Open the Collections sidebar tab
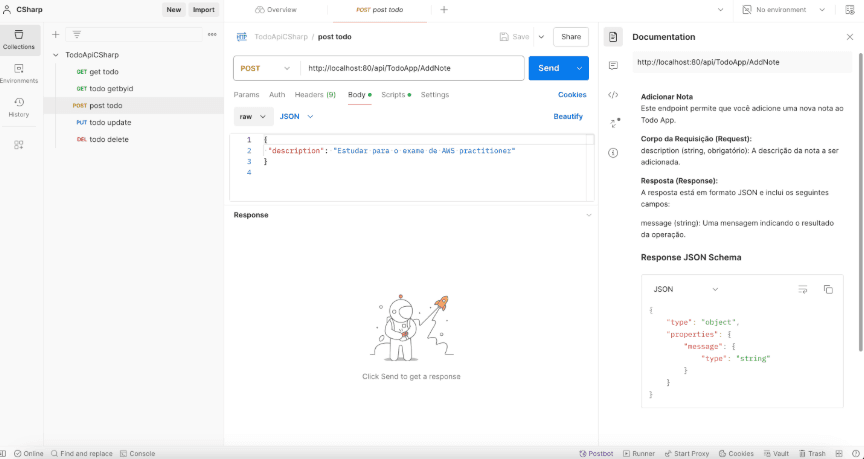Screen dimensions: 864x459 [19, 40]
